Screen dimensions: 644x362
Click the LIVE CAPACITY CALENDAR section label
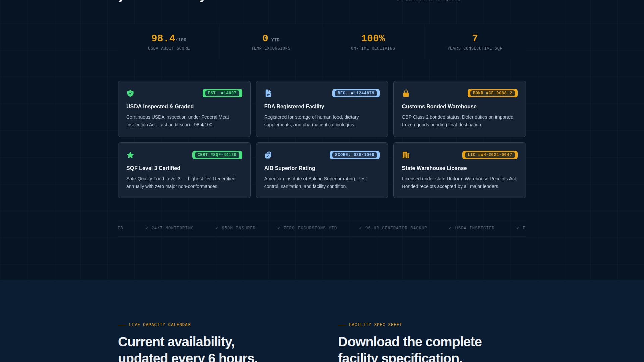pyautogui.click(x=160, y=325)
